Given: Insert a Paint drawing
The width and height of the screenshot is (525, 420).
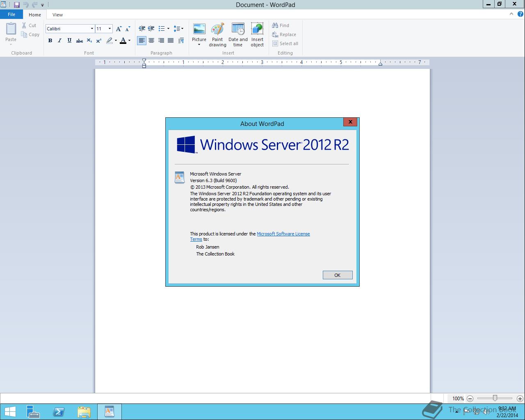Looking at the screenshot, I should coord(217,35).
